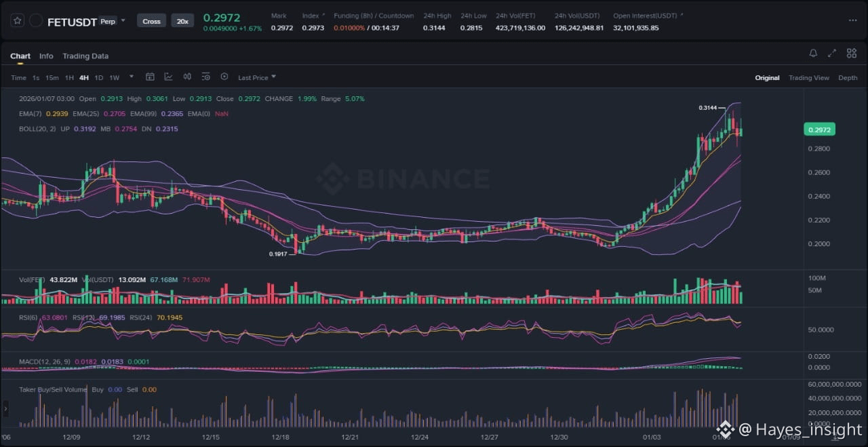Viewport: 868px width, 447px height.
Task: Expand the Last Price dropdown
Action: coord(257,78)
